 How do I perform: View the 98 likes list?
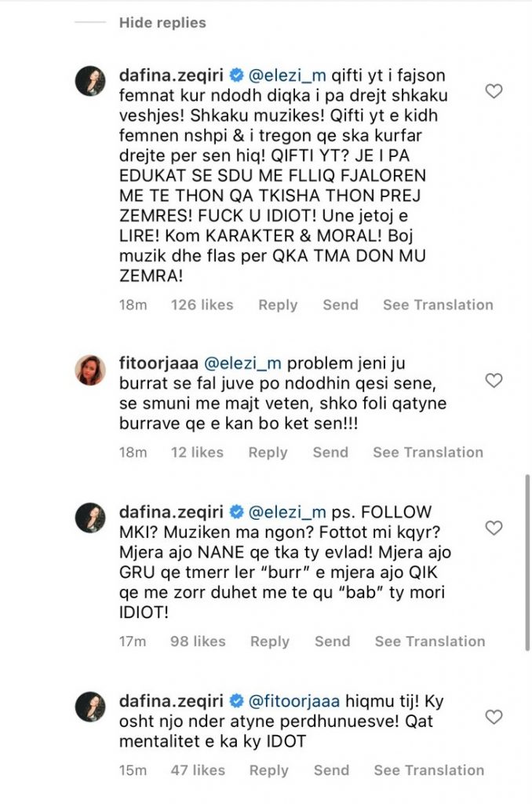click(x=199, y=641)
